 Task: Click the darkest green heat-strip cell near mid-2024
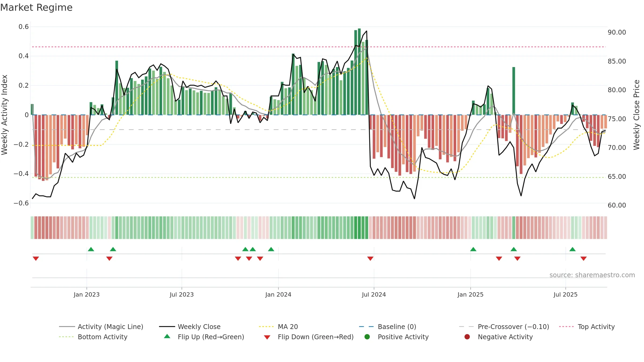[359, 228]
